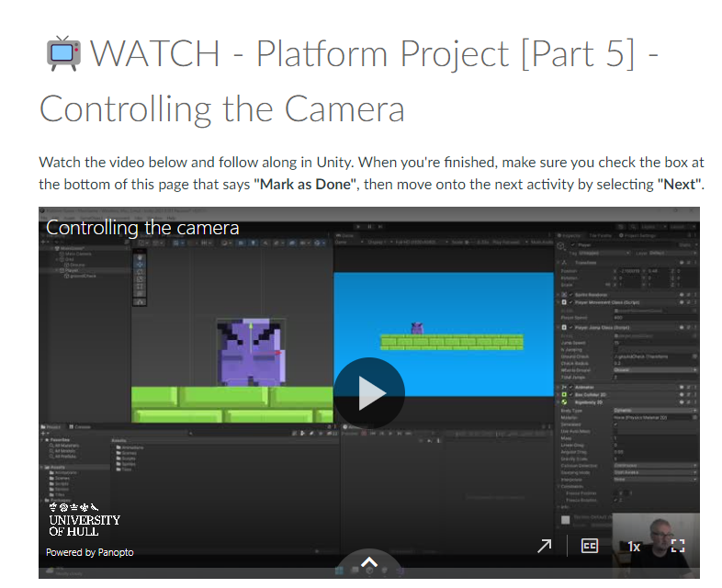Open the video in Panopto via arrow icon
The height and width of the screenshot is (588, 722).
click(x=545, y=546)
